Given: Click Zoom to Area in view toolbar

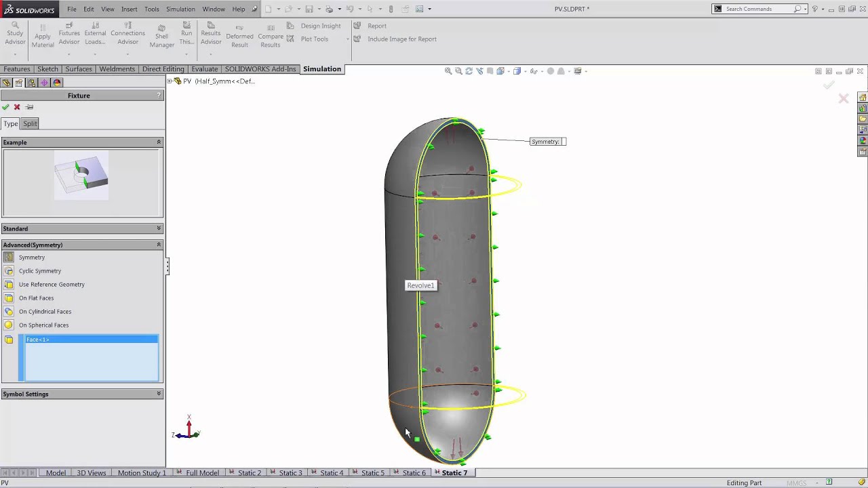Looking at the screenshot, I should (458, 71).
